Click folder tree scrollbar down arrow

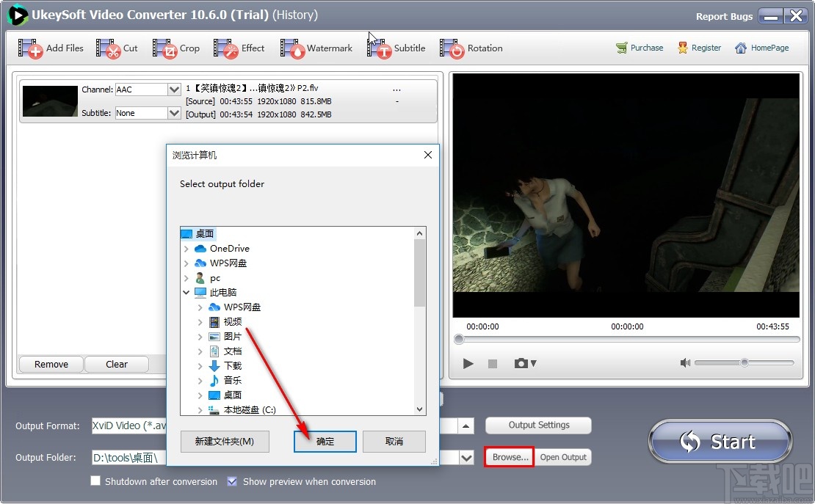tap(419, 409)
